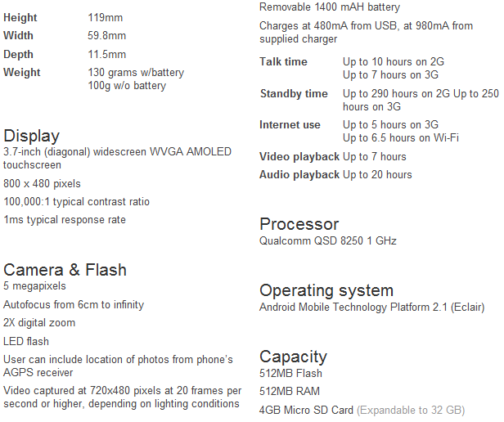Select the Standby time label
This screenshot has height=422, width=504.
[294, 93]
